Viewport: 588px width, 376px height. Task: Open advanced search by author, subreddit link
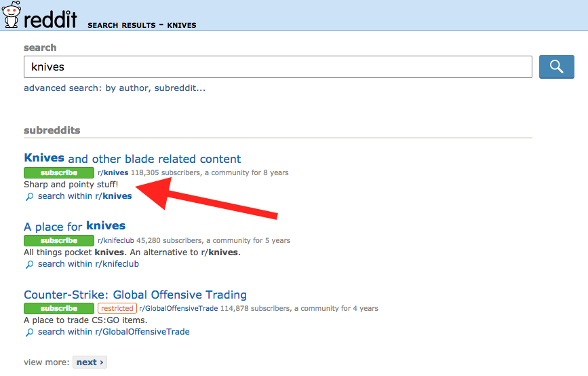[115, 88]
